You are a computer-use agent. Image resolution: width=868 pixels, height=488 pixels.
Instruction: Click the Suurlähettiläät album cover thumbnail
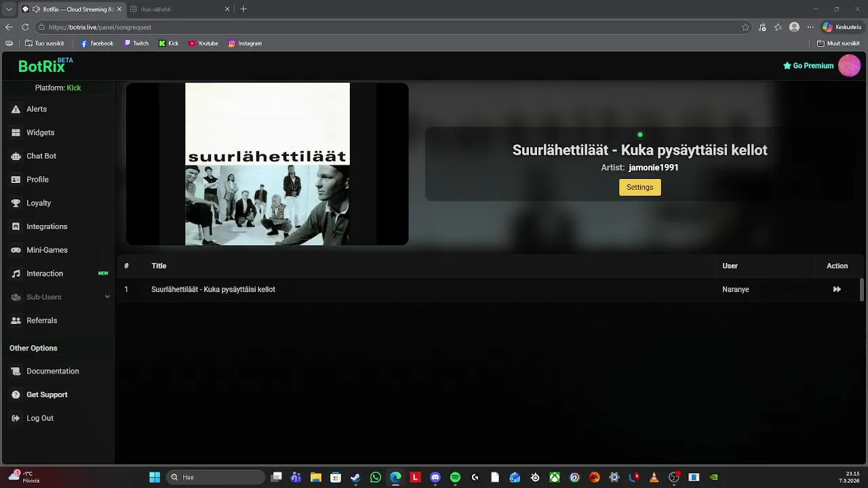click(x=267, y=164)
